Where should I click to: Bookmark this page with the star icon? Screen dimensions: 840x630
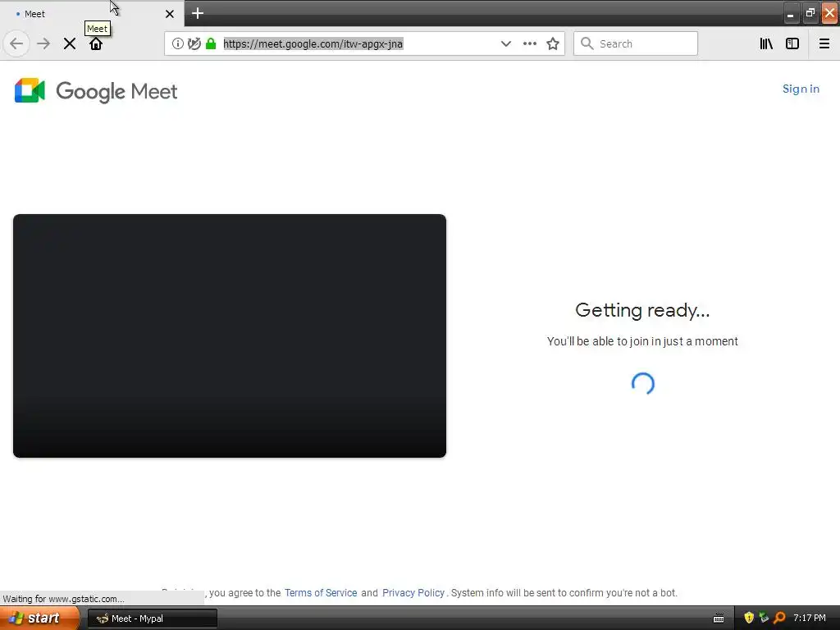553,43
